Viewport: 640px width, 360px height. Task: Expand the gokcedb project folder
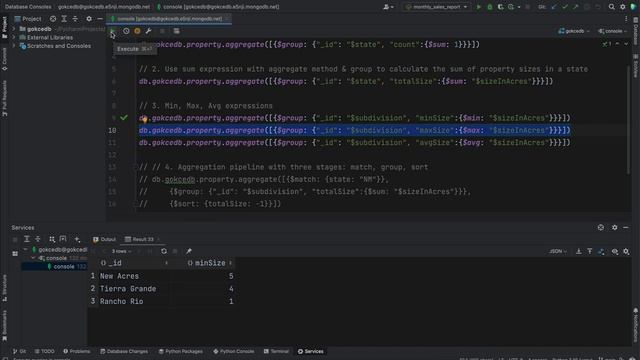coord(14,29)
